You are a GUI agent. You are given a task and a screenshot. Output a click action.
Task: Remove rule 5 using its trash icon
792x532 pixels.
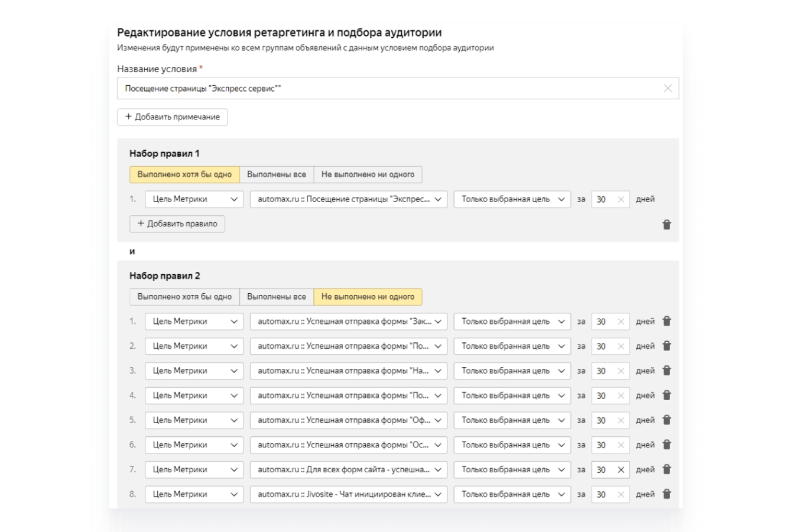[x=667, y=420]
